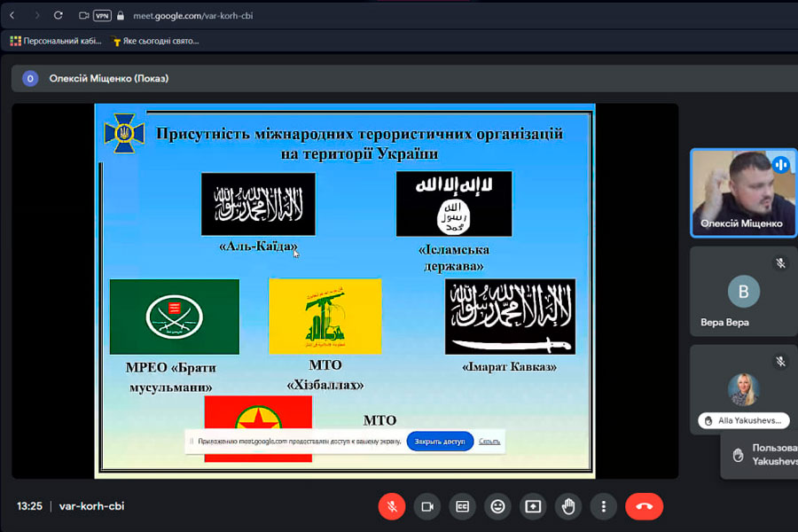The height and width of the screenshot is (532, 798).
Task: Click the camera indicator icon in address bar
Action: (84, 16)
